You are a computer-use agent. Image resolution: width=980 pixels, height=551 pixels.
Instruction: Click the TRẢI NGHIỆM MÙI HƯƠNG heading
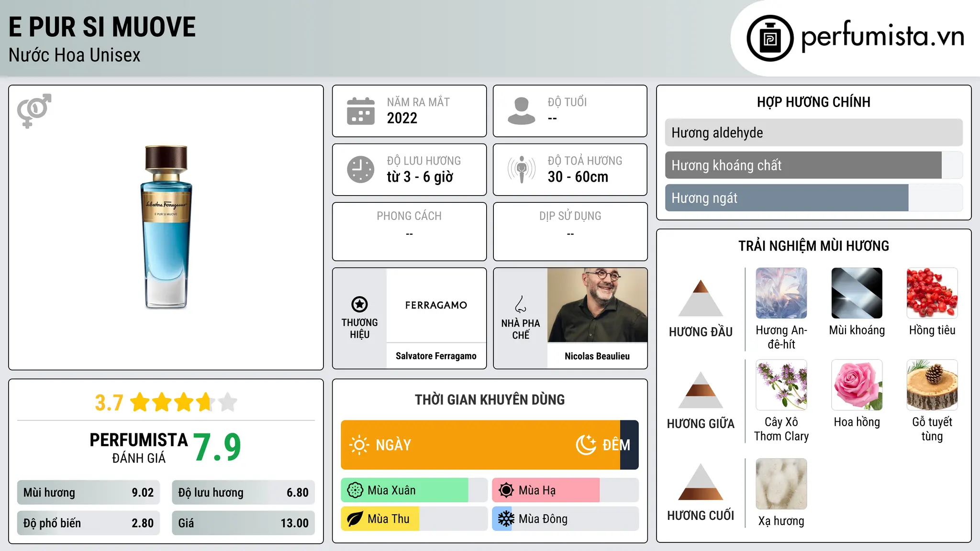(x=814, y=246)
